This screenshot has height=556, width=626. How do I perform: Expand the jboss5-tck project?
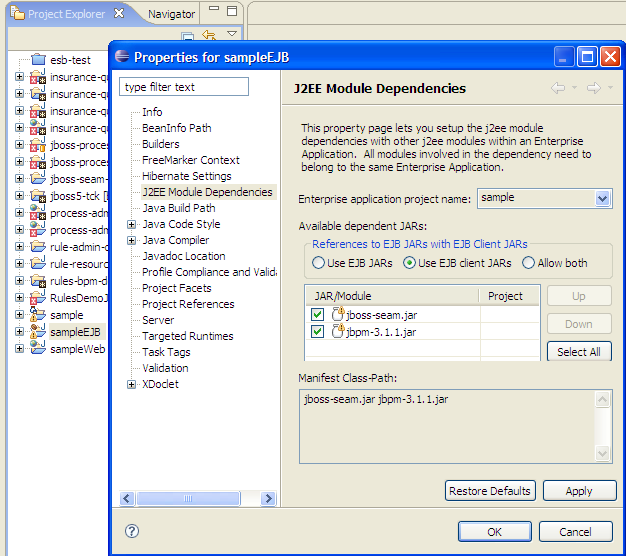point(19,196)
